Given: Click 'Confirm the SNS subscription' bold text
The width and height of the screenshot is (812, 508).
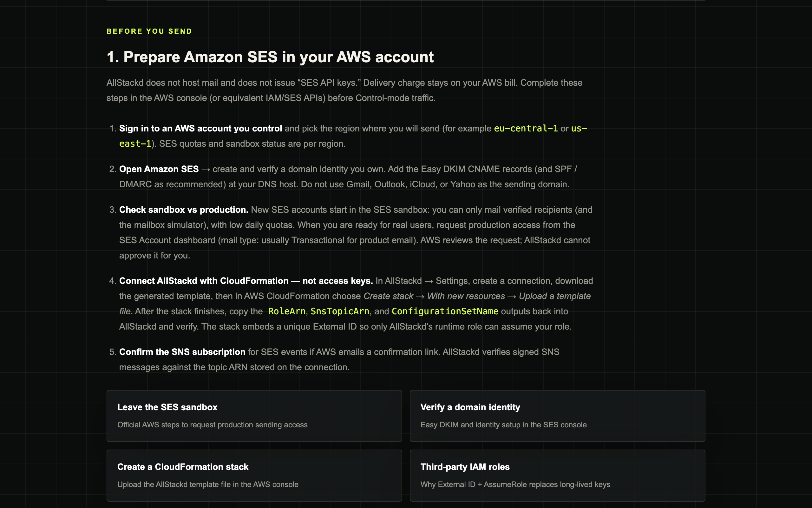Looking at the screenshot, I should [182, 352].
